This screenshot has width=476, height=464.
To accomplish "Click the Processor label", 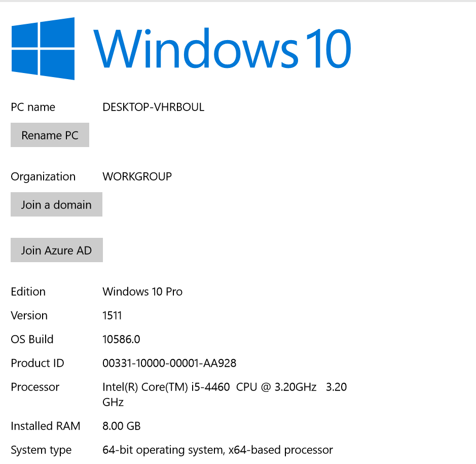I will (x=35, y=387).
